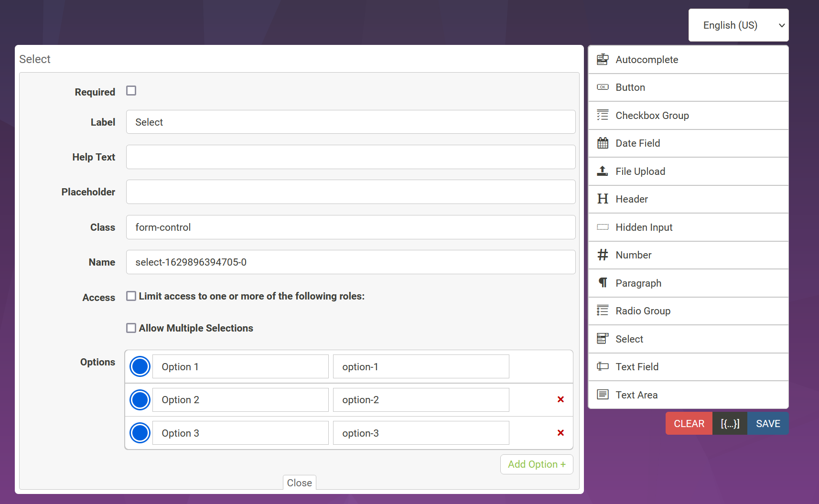The width and height of the screenshot is (819, 504).
Task: Choose the Paragraph item label
Action: [638, 283]
